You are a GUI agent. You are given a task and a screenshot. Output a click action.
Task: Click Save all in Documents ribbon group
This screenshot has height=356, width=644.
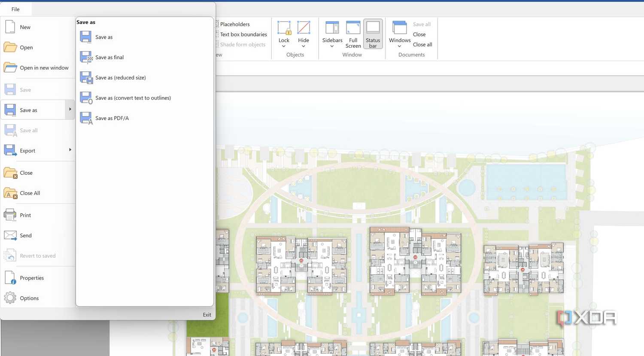pyautogui.click(x=422, y=24)
